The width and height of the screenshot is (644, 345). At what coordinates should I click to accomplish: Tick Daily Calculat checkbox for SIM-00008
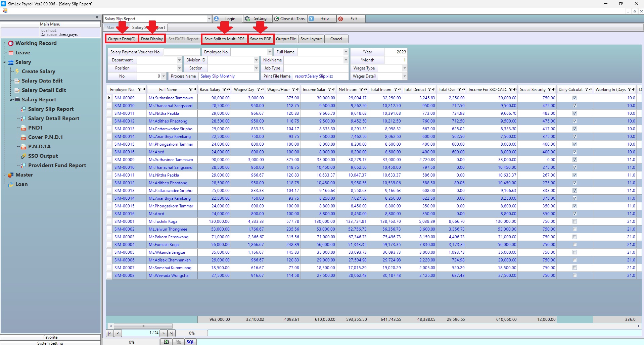click(x=574, y=276)
